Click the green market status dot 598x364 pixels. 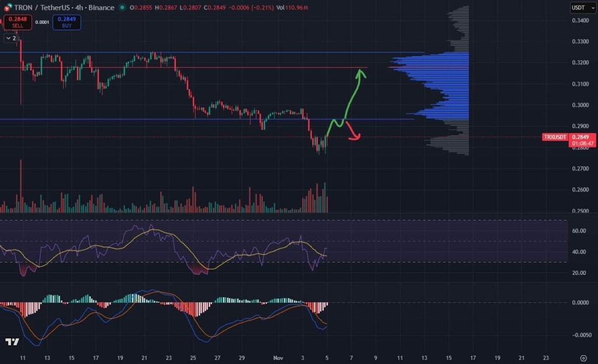tap(121, 8)
